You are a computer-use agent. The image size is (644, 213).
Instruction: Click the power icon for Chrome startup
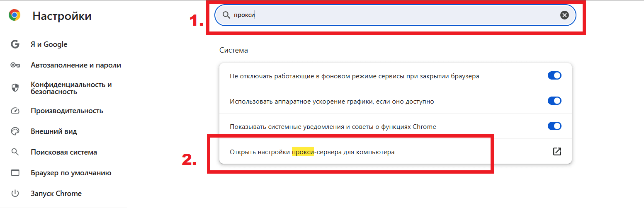15,194
